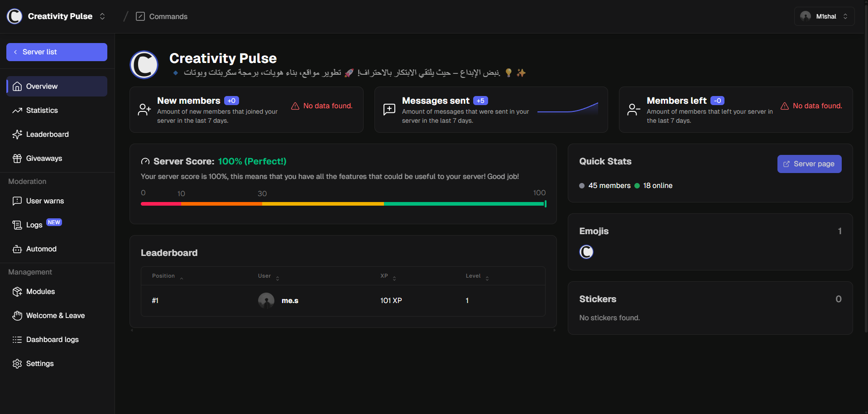Click the Leaderboard sparkles icon
The width and height of the screenshot is (868, 414).
17,135
